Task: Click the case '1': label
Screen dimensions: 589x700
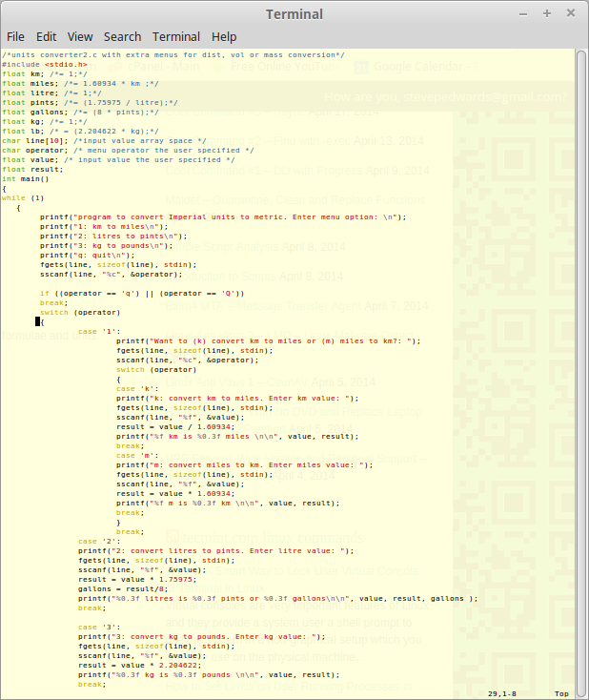Action: coord(97,331)
